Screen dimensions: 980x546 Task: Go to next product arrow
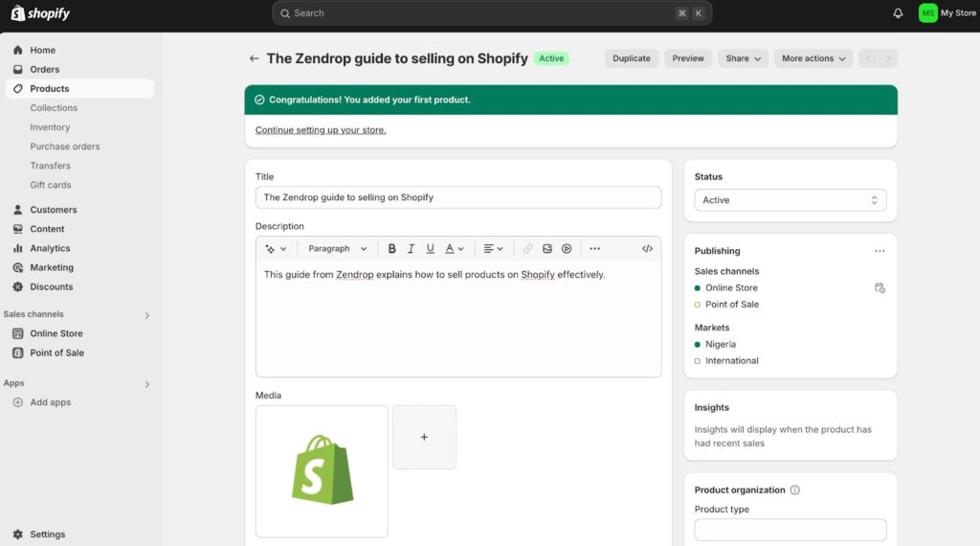[887, 58]
